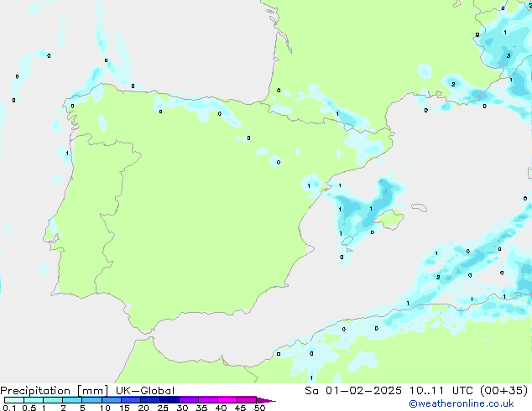532x411 pixels.
Task: Pick the 45–50 mm legend swatch
Action: pos(247,400)
